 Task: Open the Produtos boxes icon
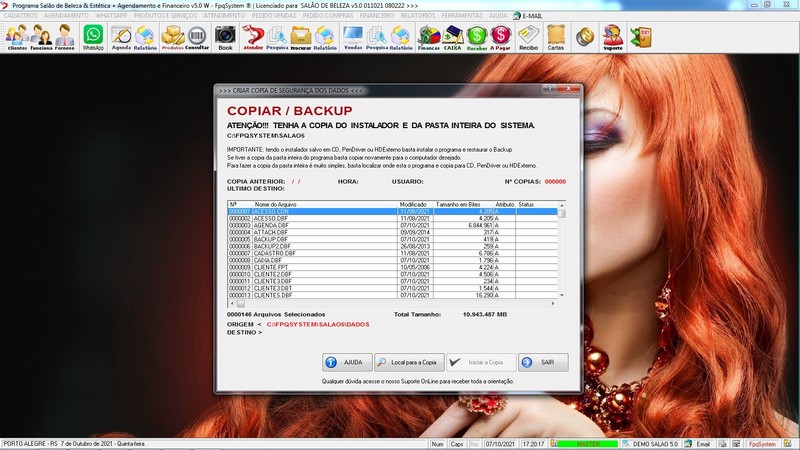pyautogui.click(x=173, y=37)
